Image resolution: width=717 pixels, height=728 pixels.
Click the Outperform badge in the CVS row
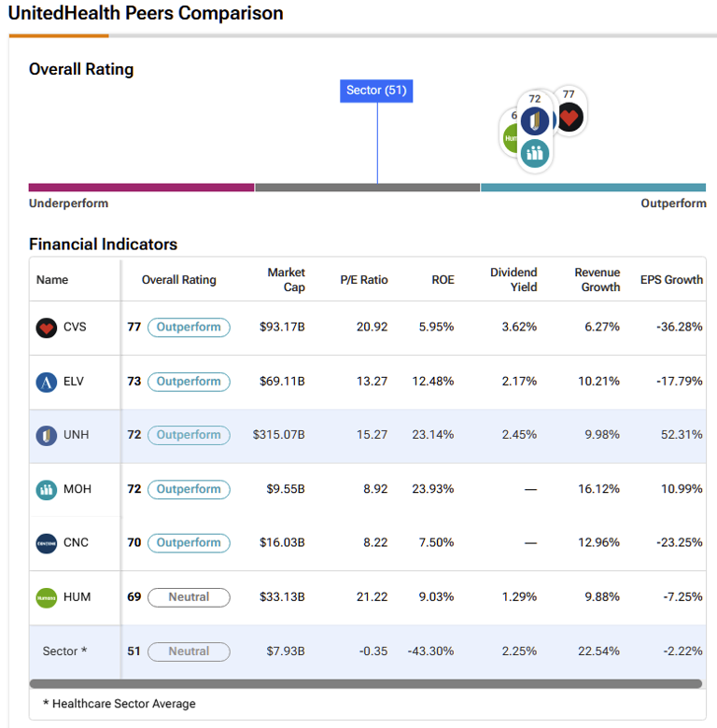(189, 328)
